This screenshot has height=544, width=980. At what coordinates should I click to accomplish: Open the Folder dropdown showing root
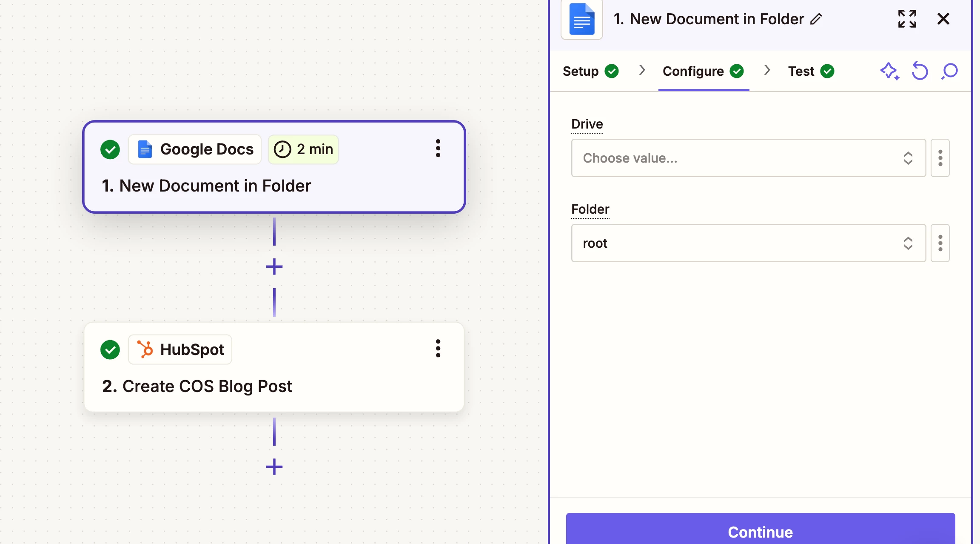pyautogui.click(x=748, y=243)
